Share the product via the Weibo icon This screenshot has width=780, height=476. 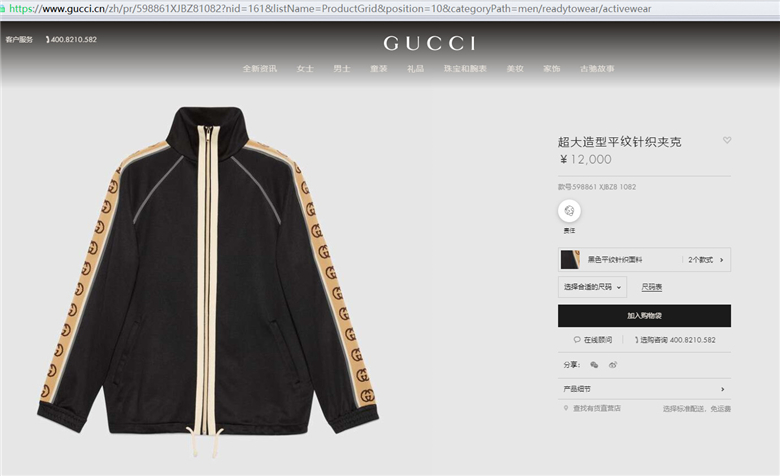coord(613,365)
